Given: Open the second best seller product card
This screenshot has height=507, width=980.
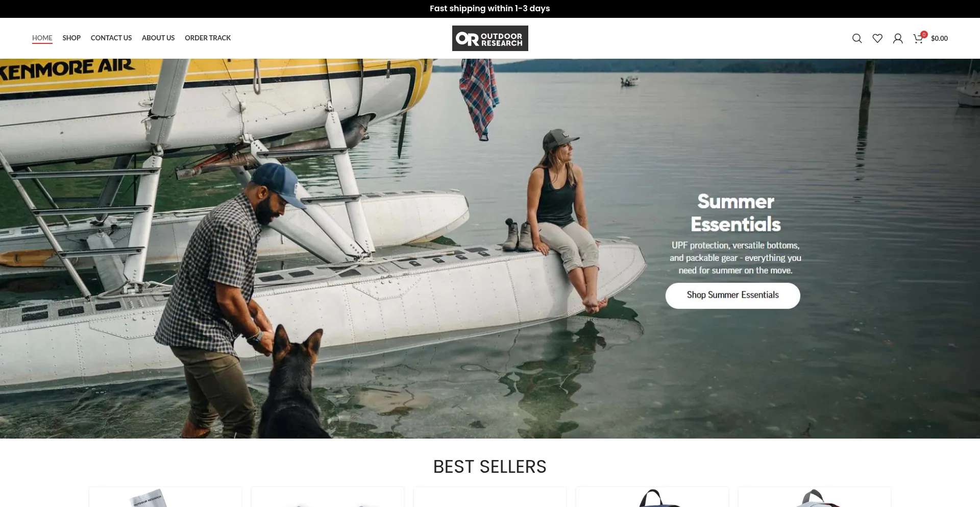Looking at the screenshot, I should pyautogui.click(x=328, y=497).
